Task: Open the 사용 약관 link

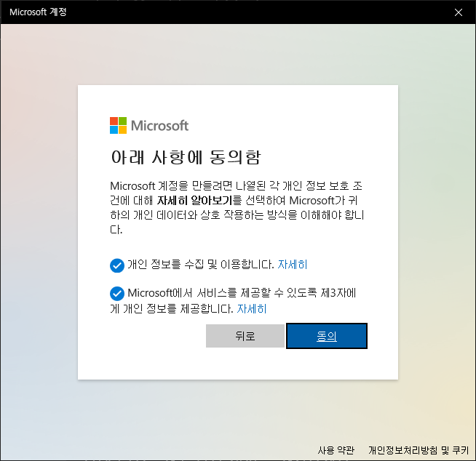Action: point(336,450)
